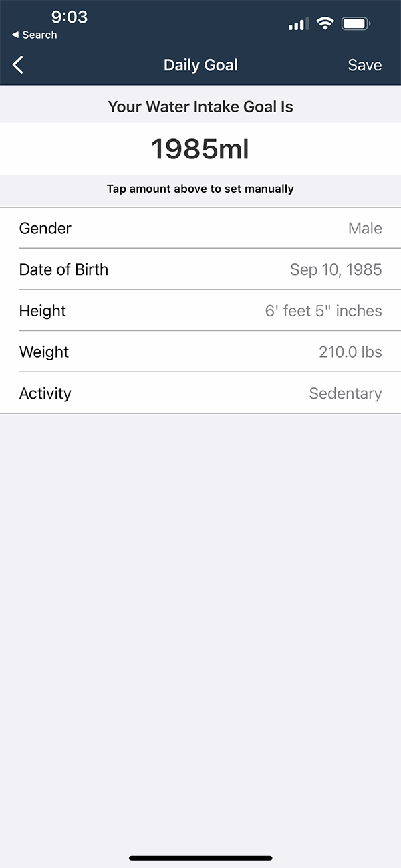Tap the 1985ml amount to edit manually

[x=200, y=148]
